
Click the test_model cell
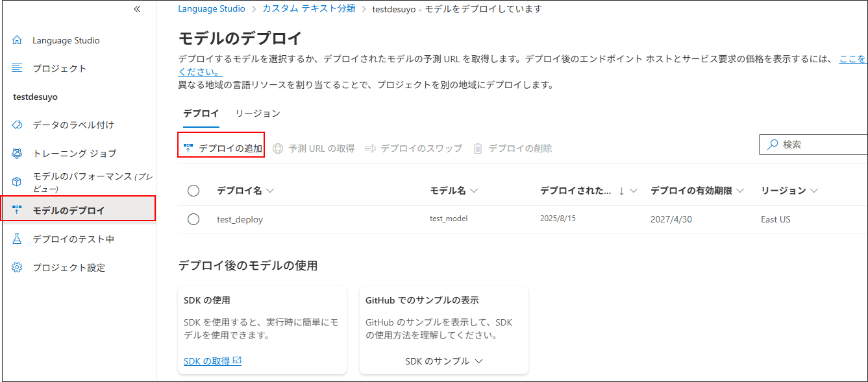pyautogui.click(x=449, y=219)
